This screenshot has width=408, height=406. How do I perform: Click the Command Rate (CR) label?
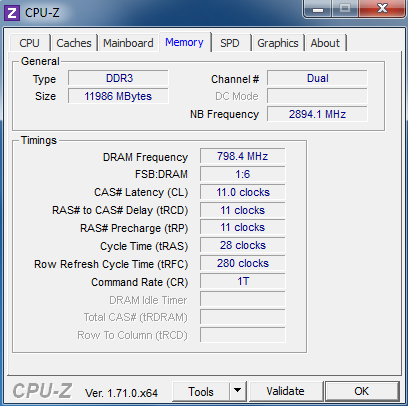click(140, 282)
